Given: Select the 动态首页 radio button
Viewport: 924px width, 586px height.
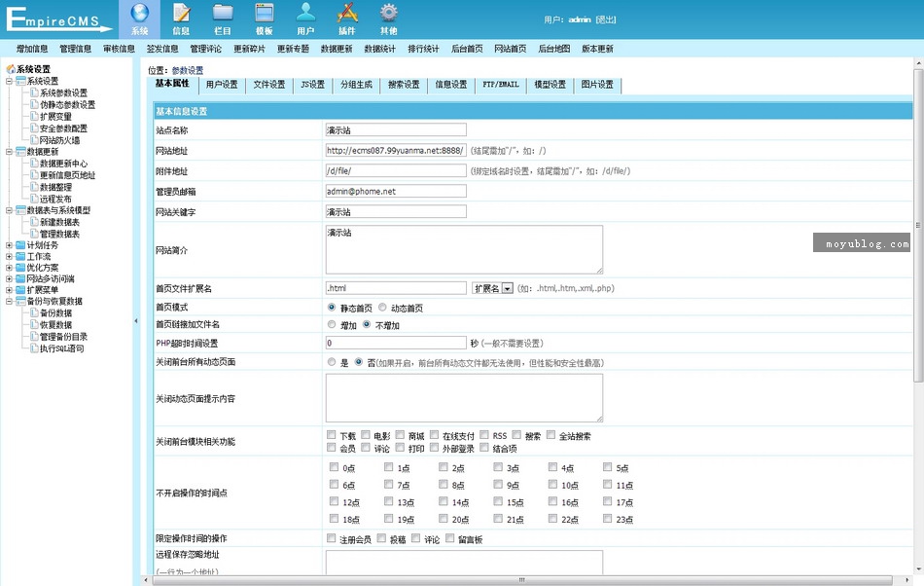Looking at the screenshot, I should (382, 308).
